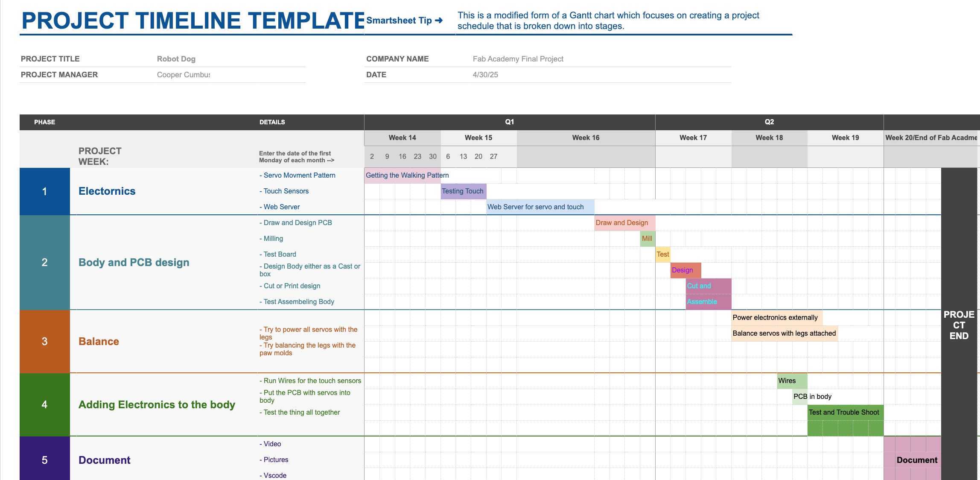Click the Smartsheet Tip arrow link

click(x=404, y=20)
